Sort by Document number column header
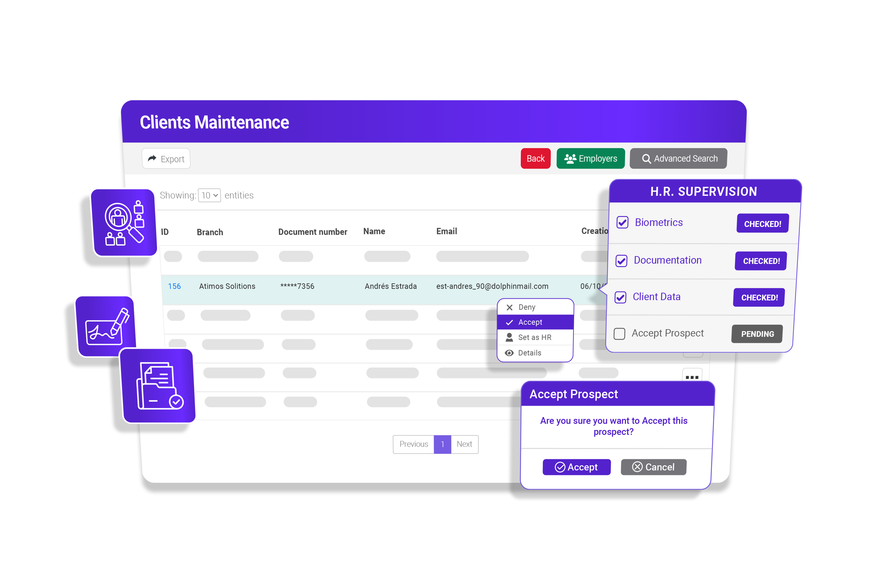The image size is (891, 588). pyautogui.click(x=313, y=232)
